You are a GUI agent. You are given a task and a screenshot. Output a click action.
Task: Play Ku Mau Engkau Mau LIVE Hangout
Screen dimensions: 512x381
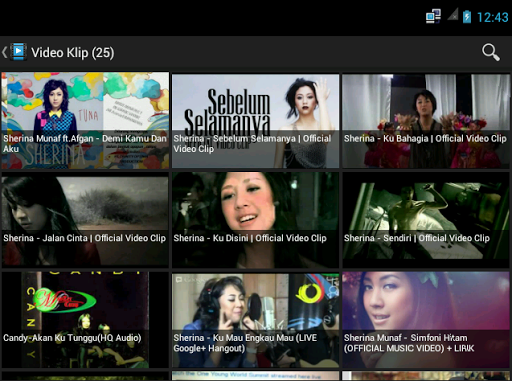[x=255, y=320]
